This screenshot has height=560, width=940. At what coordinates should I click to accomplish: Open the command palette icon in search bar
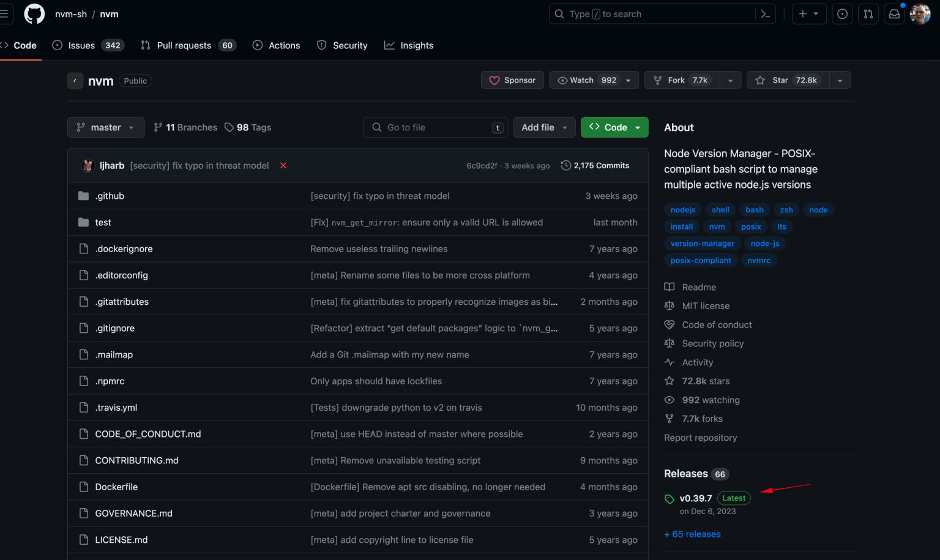point(765,13)
